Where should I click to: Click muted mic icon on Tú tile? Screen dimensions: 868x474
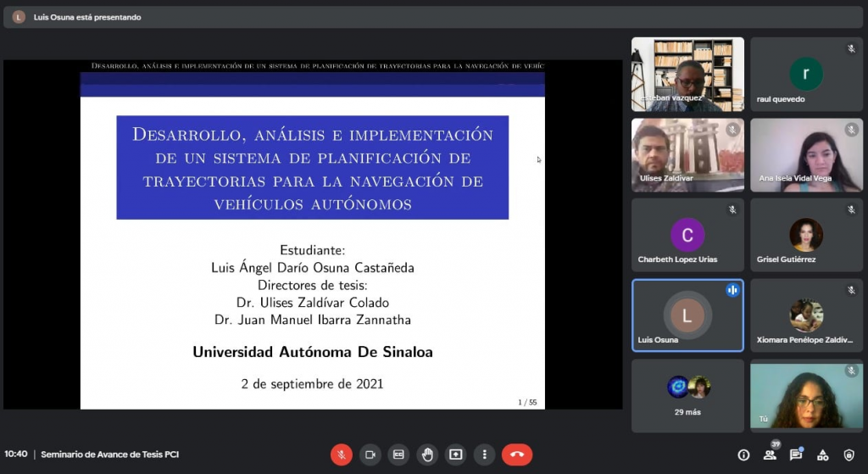pyautogui.click(x=851, y=371)
